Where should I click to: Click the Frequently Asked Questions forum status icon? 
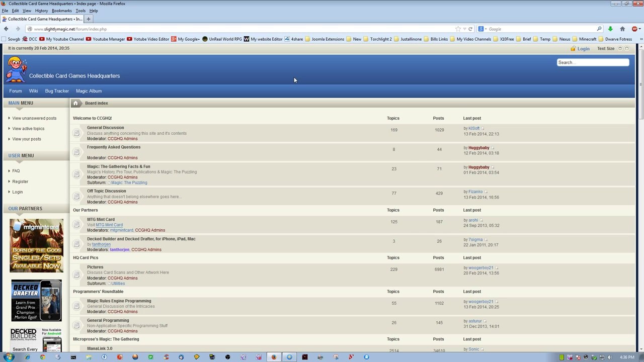(x=76, y=152)
